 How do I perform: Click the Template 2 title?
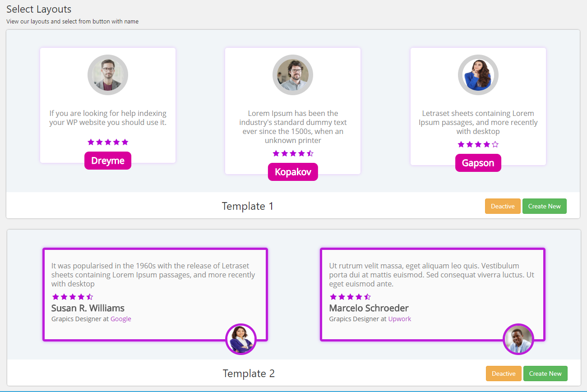pos(249,374)
